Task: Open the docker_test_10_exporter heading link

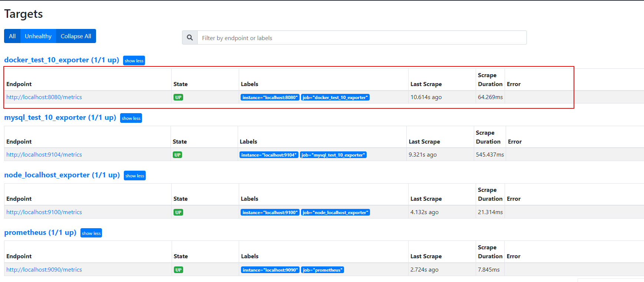Action: click(62, 60)
